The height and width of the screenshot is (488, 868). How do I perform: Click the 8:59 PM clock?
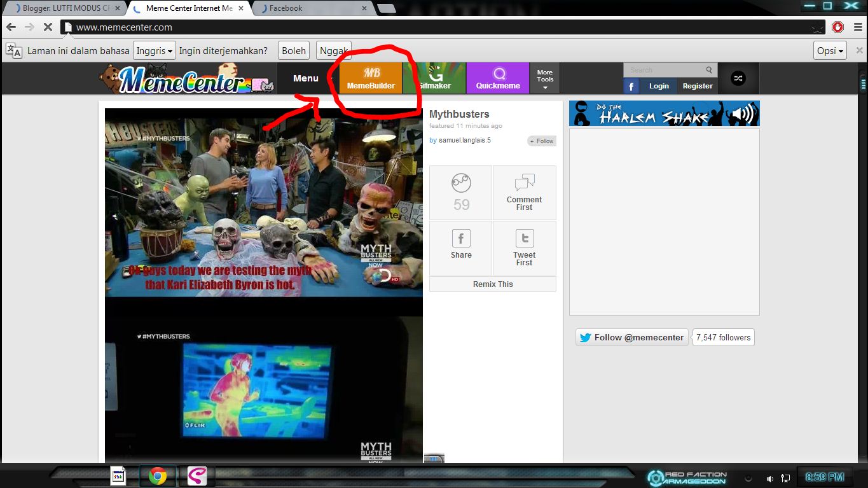tap(825, 477)
